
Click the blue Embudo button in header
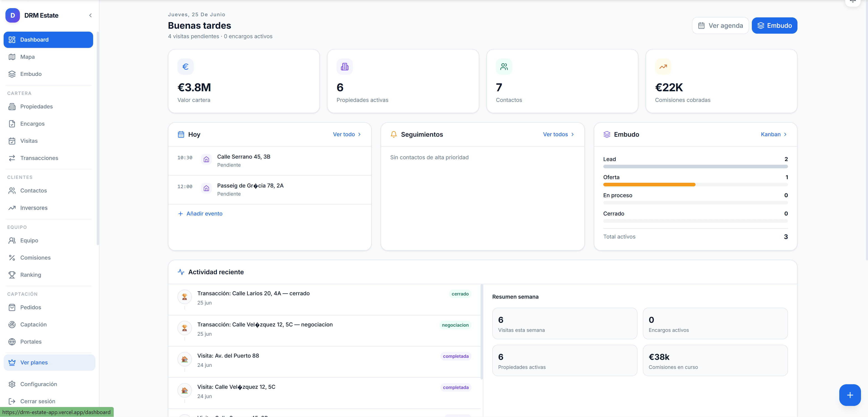pos(774,26)
